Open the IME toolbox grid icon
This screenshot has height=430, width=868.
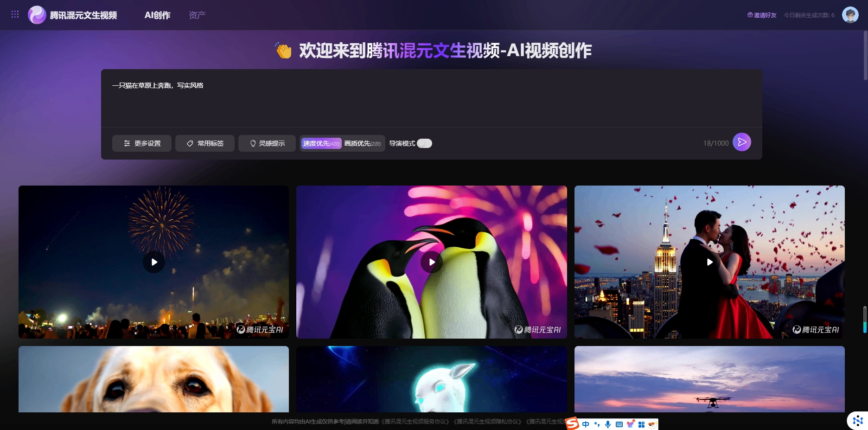coord(641,424)
